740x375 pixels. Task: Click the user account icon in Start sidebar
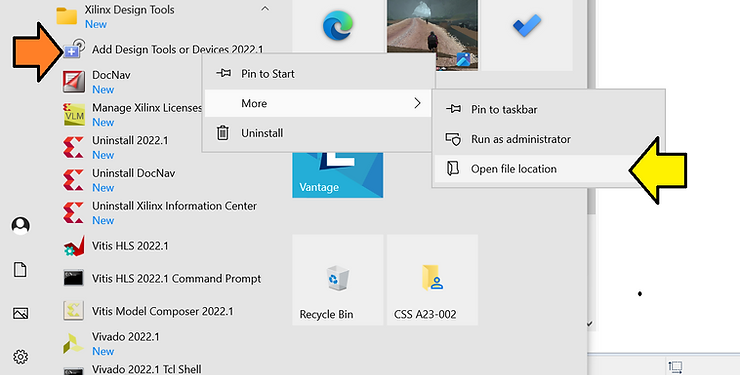(x=20, y=225)
